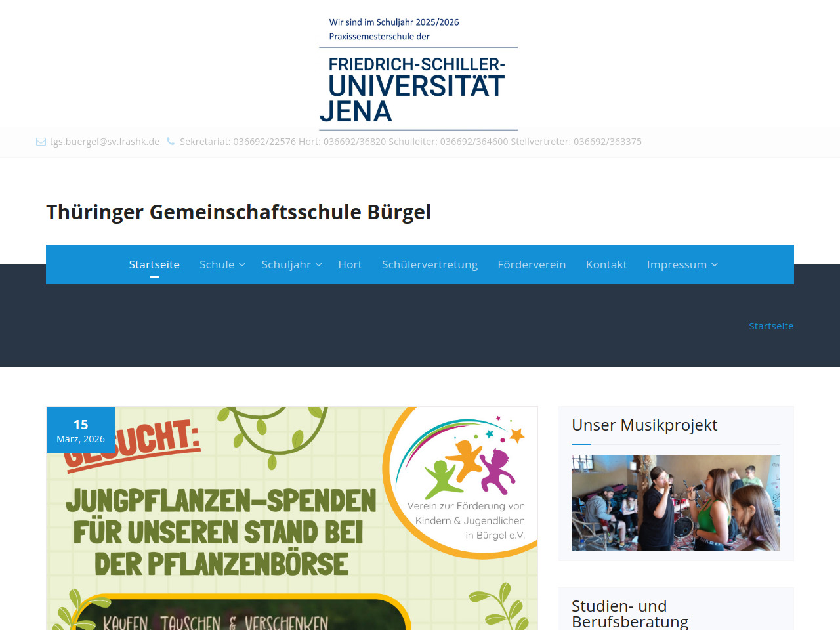Screen dimensions: 840x630
Task: Click the Thüringer Gemeinschaftsschule Bürgel site title
Action: click(x=238, y=212)
